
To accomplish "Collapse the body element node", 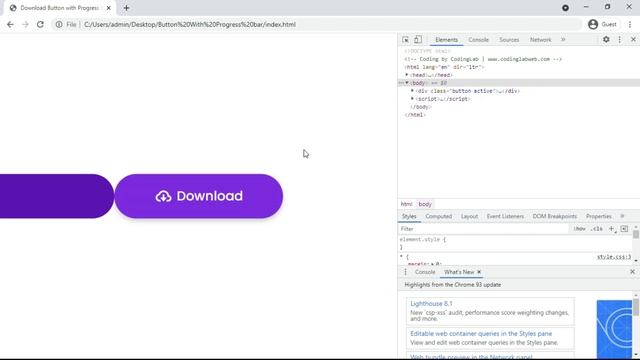I will click(x=407, y=83).
